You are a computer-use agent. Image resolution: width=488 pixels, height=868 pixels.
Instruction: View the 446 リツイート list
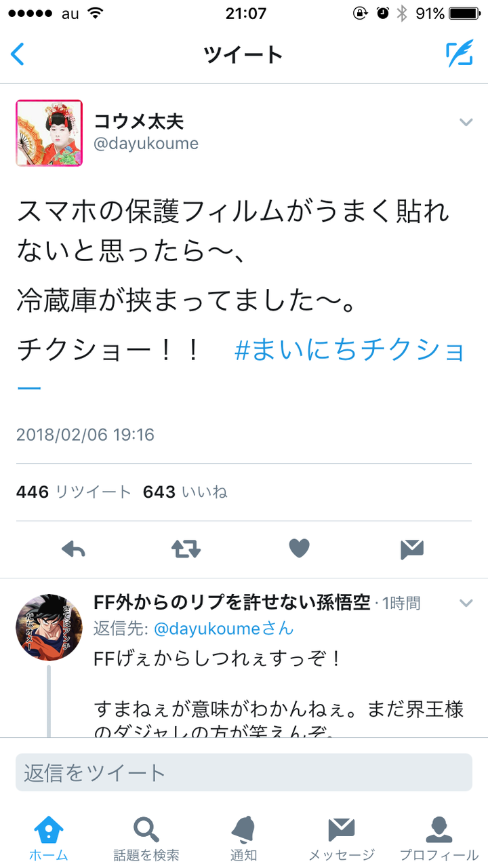(73, 492)
